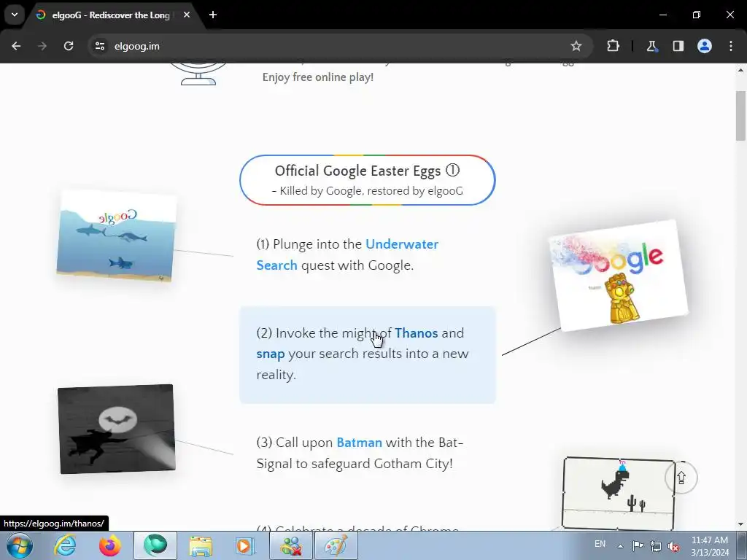Open the media player taskbar icon

[x=246, y=545]
